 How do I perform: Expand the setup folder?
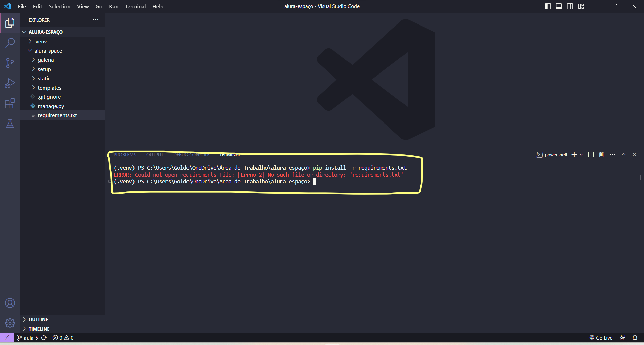pos(63,69)
